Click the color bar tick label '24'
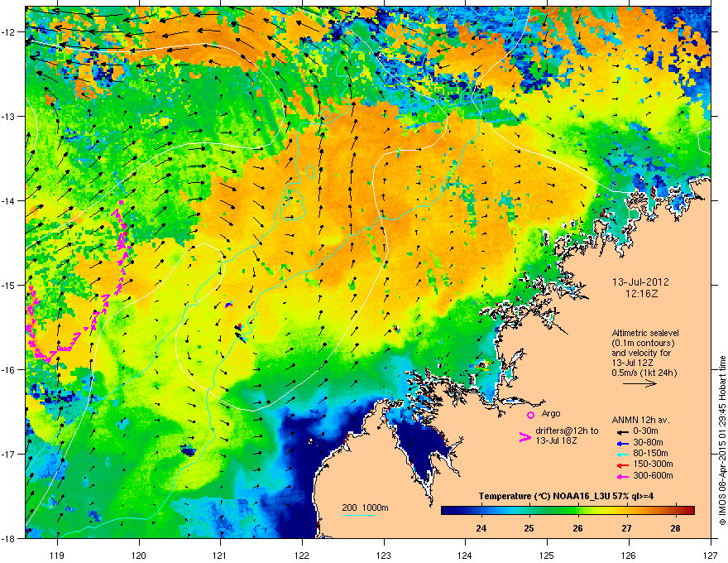The image size is (728, 563). (481, 528)
